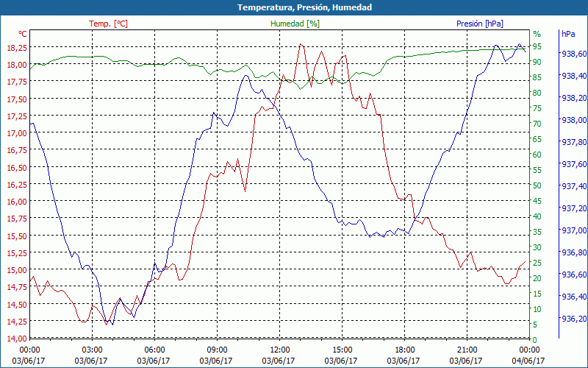This screenshot has width=588, height=368.
Task: Click the '21:00' time axis label
Action: tap(467, 350)
